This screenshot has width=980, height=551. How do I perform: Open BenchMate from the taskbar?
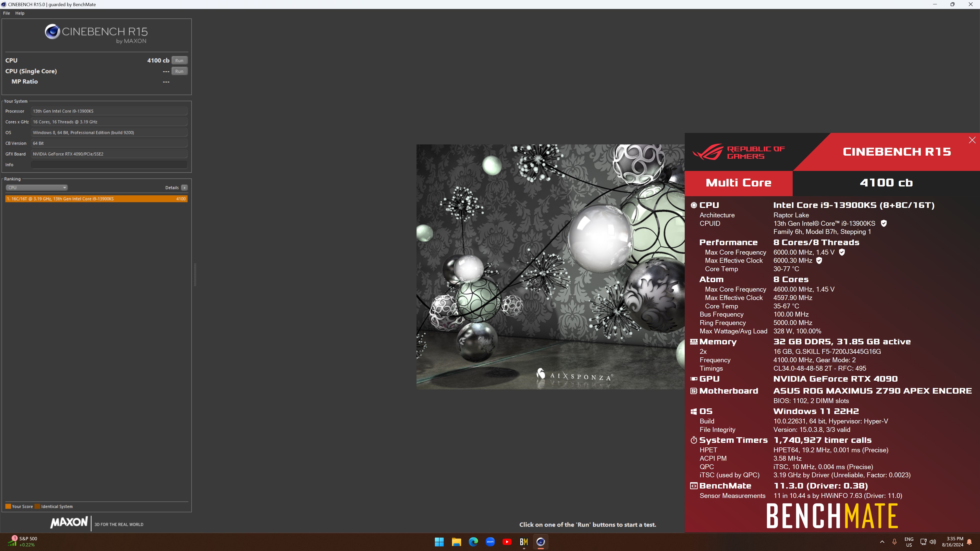(524, 542)
